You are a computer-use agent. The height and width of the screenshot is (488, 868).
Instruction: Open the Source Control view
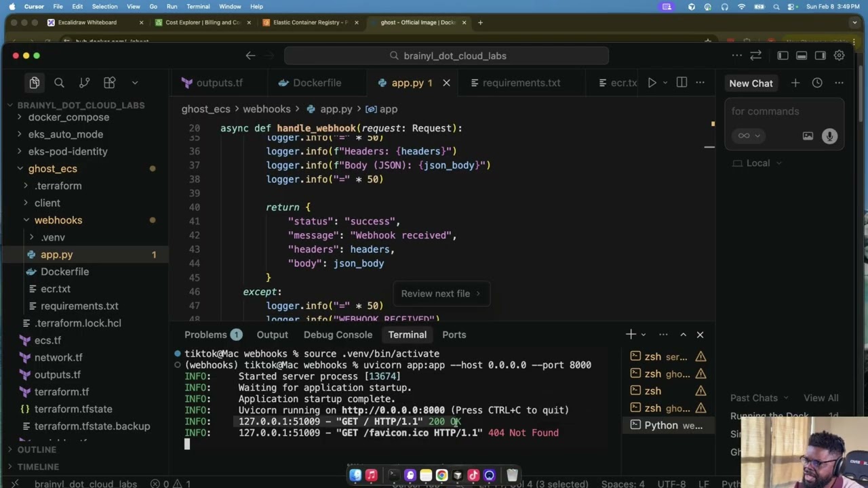[84, 83]
